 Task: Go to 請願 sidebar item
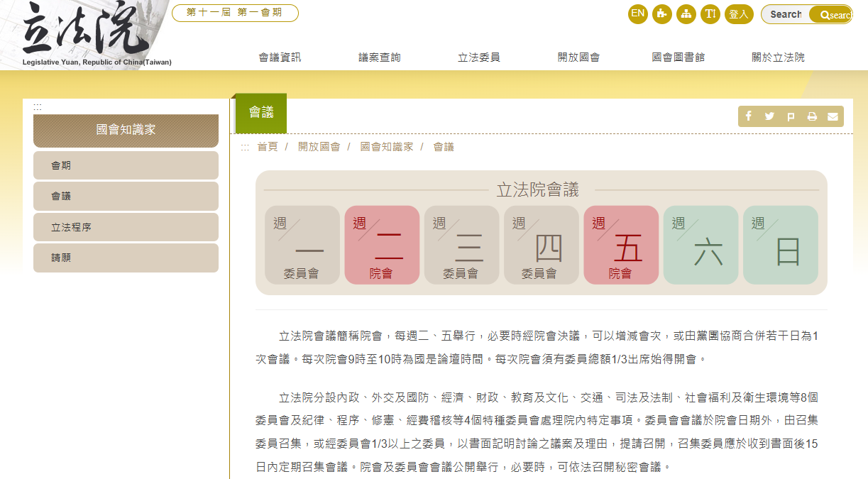(126, 258)
